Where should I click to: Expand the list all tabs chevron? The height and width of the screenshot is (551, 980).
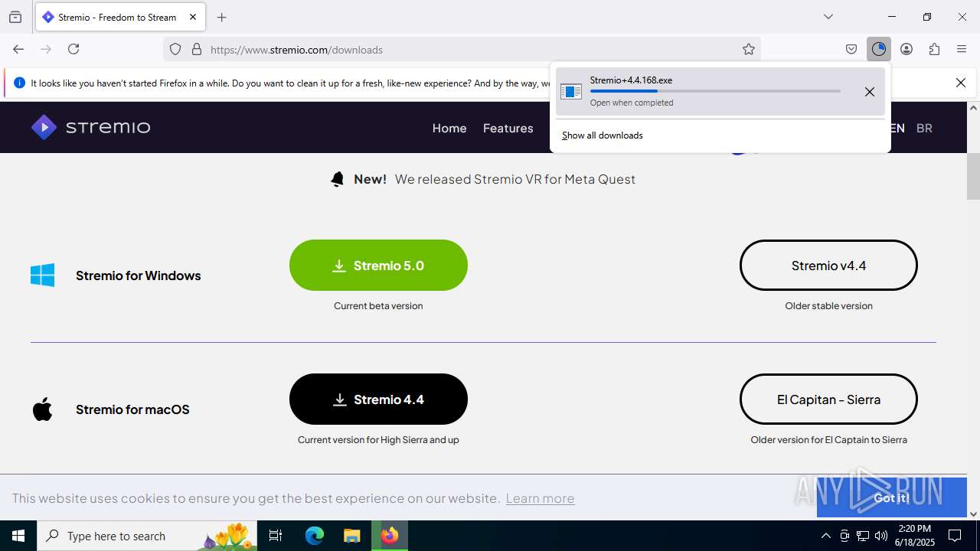click(x=828, y=17)
